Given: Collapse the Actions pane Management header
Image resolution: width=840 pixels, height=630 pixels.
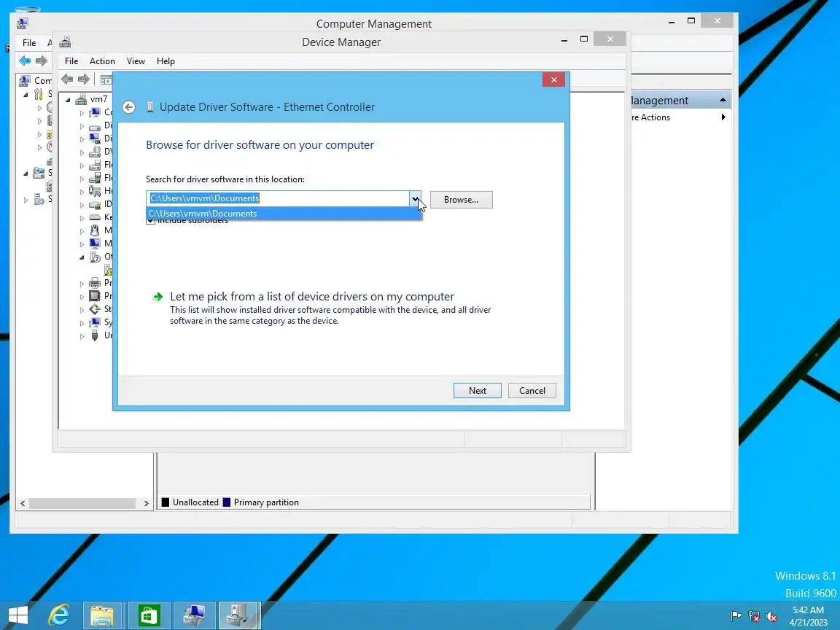Looking at the screenshot, I should click(x=723, y=100).
